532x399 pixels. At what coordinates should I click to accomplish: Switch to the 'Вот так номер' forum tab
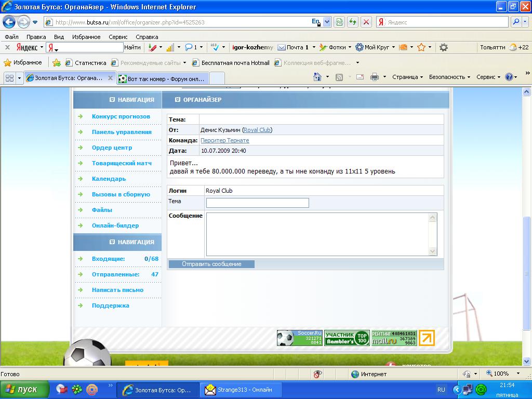click(x=163, y=78)
